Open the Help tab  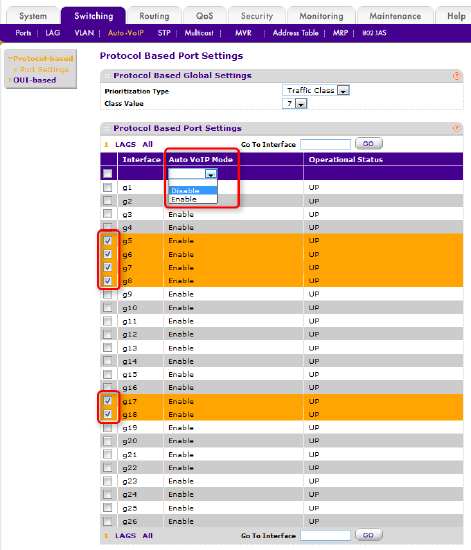(x=456, y=16)
